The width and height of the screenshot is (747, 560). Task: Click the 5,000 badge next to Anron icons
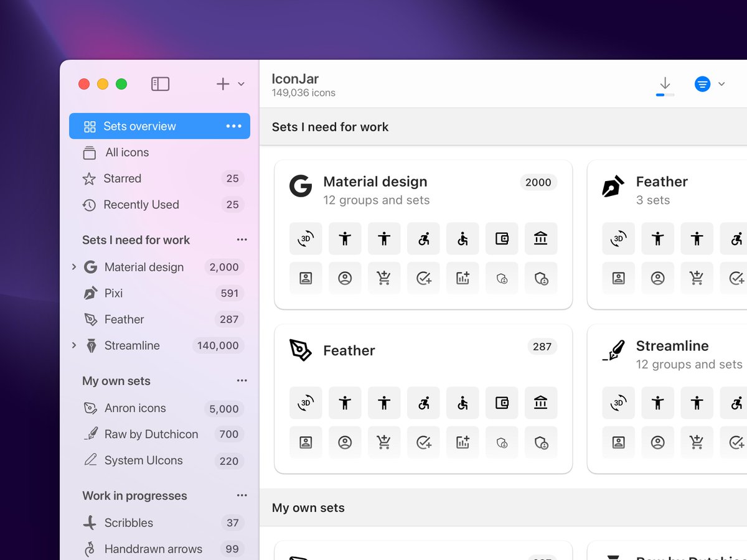tap(224, 409)
